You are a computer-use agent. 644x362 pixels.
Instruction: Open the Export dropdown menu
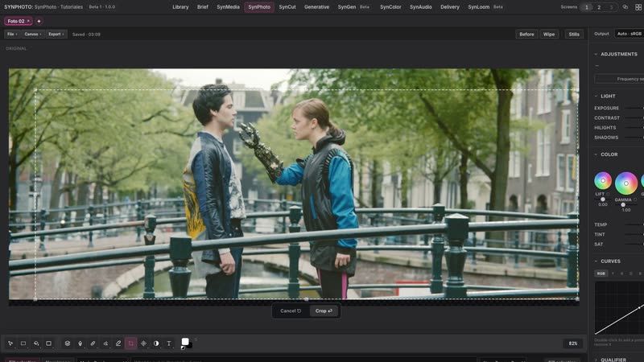[x=56, y=35]
